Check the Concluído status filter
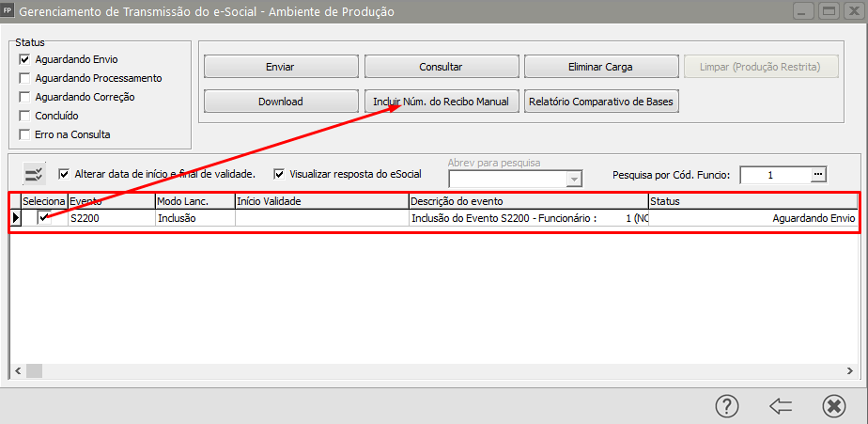The height and width of the screenshot is (424, 868). 24,116
